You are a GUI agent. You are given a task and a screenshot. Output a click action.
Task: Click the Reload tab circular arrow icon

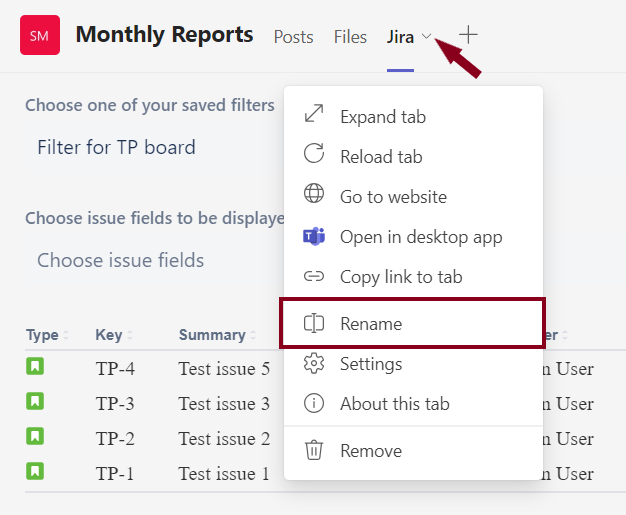click(x=314, y=156)
